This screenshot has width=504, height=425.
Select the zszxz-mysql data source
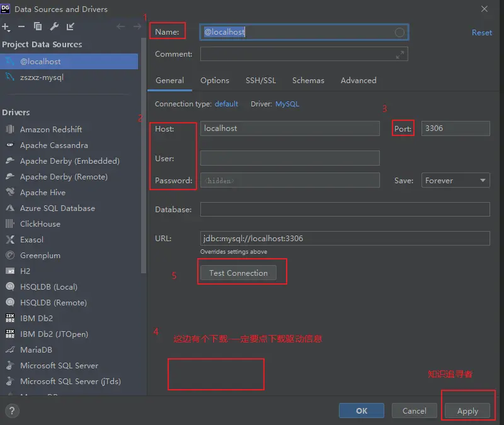click(69, 77)
